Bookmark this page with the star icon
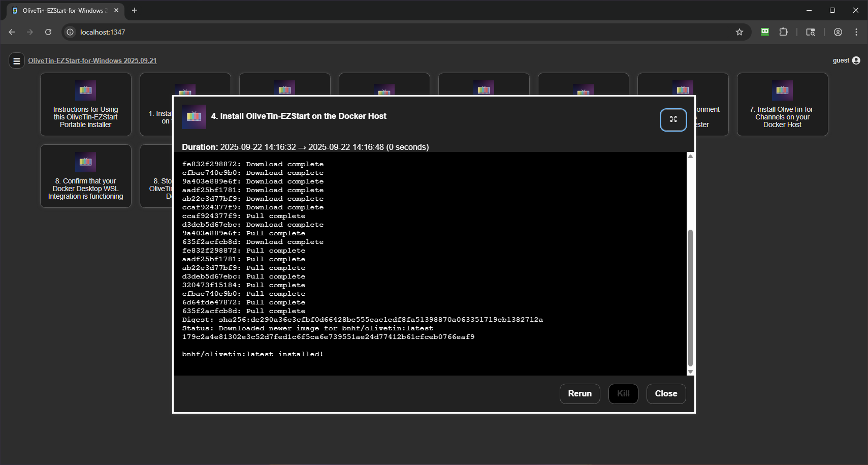868x465 pixels. coord(739,32)
